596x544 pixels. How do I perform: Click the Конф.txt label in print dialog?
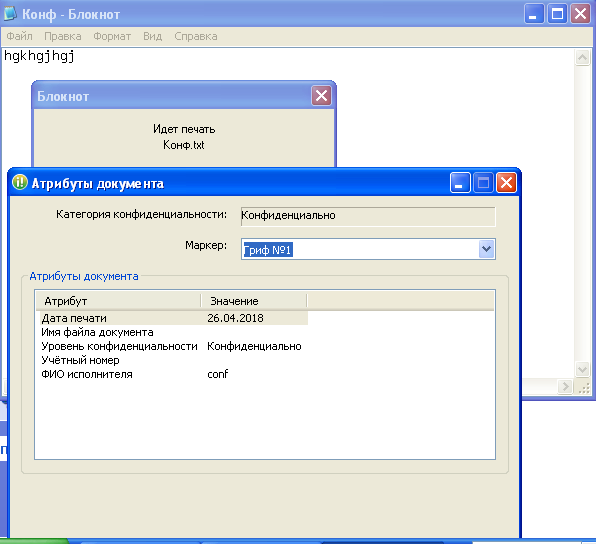[184, 145]
